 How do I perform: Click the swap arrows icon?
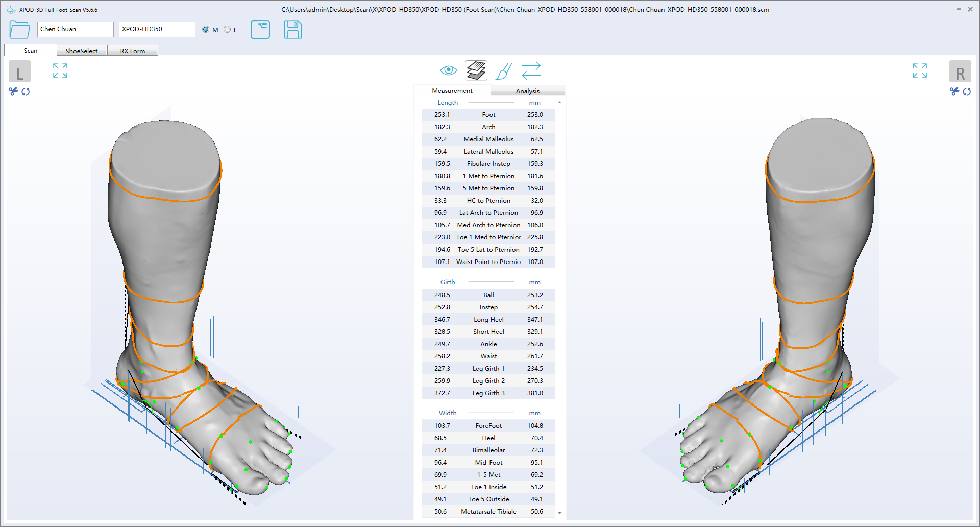[531, 70]
